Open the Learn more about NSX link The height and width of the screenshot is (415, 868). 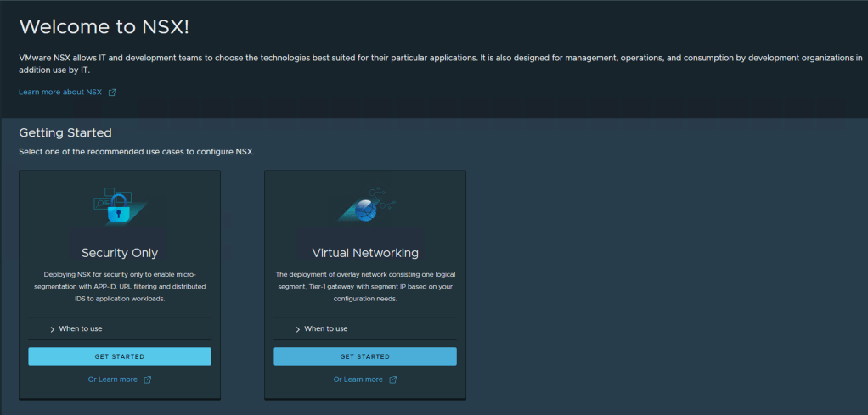[x=60, y=92]
